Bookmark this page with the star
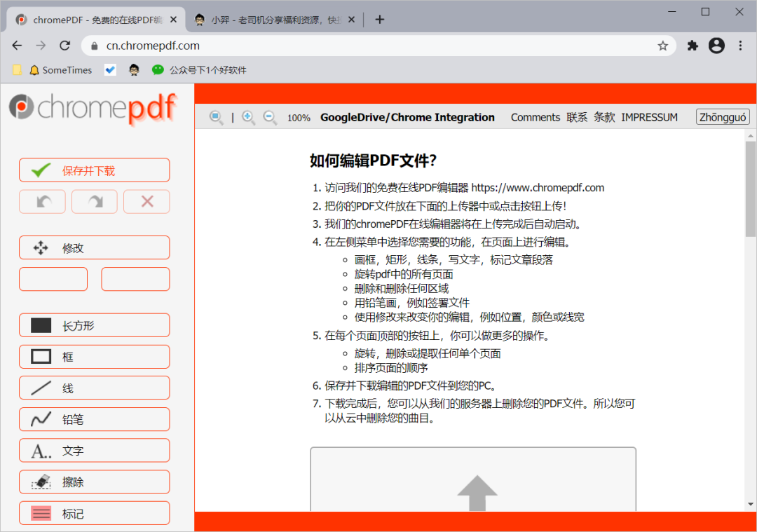The height and width of the screenshot is (532, 757). [663, 46]
